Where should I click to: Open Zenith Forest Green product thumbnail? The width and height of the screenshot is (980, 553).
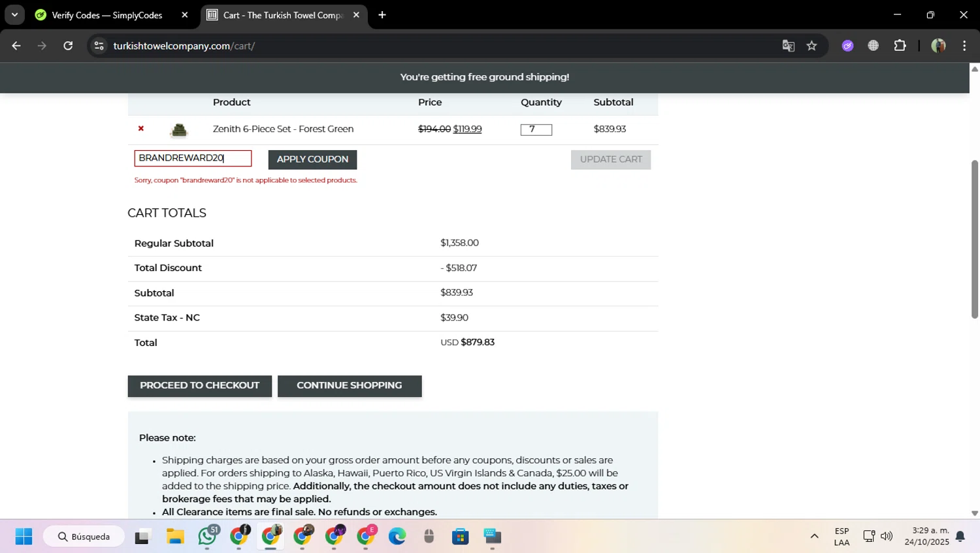[178, 130]
